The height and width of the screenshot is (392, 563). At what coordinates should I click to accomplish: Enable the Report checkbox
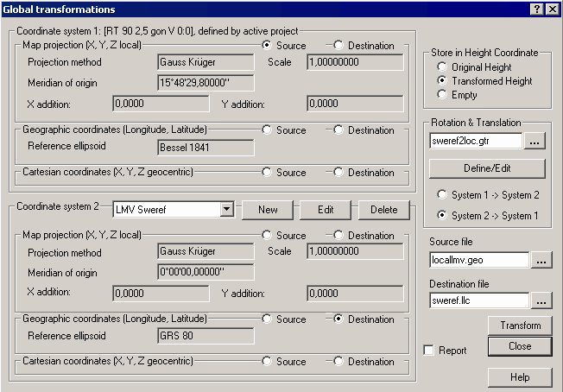pos(428,350)
